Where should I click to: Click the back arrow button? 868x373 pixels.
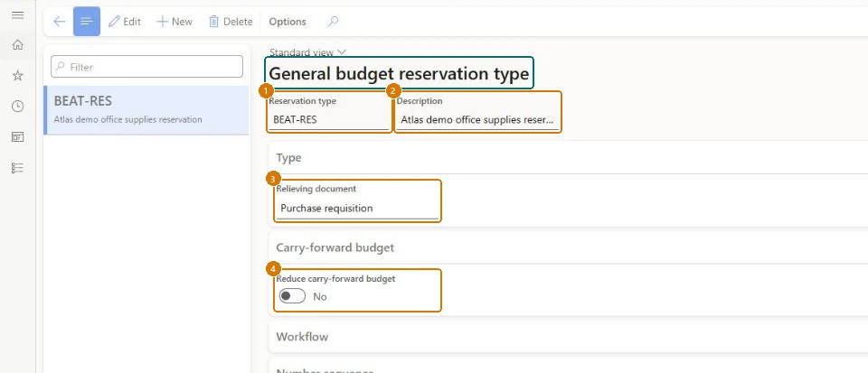tap(60, 22)
